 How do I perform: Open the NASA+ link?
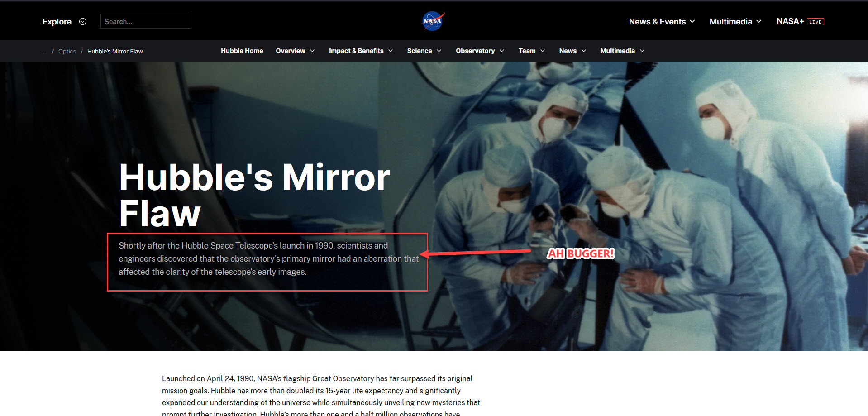790,21
